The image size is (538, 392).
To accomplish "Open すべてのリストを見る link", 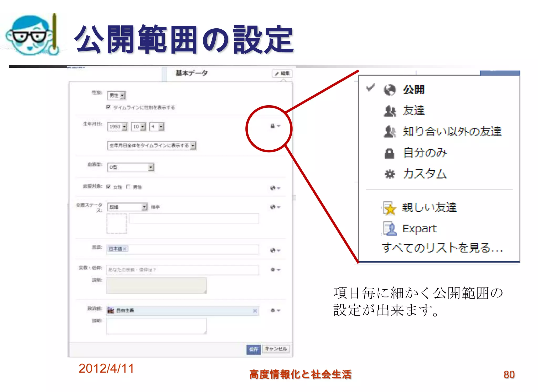I will pos(442,248).
